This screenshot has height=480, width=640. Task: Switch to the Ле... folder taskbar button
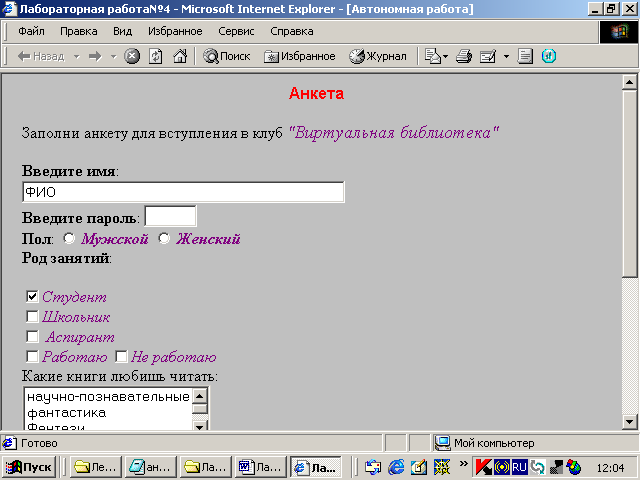96,467
